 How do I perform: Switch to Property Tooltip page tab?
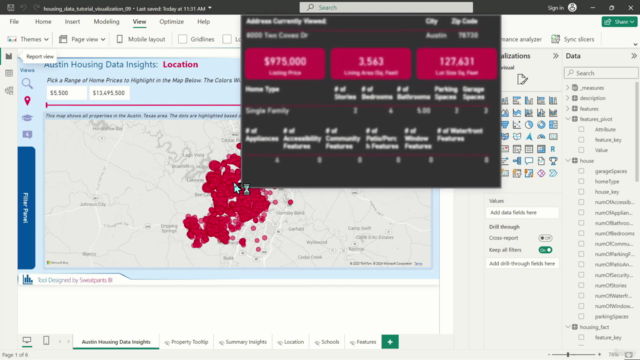tap(186, 342)
